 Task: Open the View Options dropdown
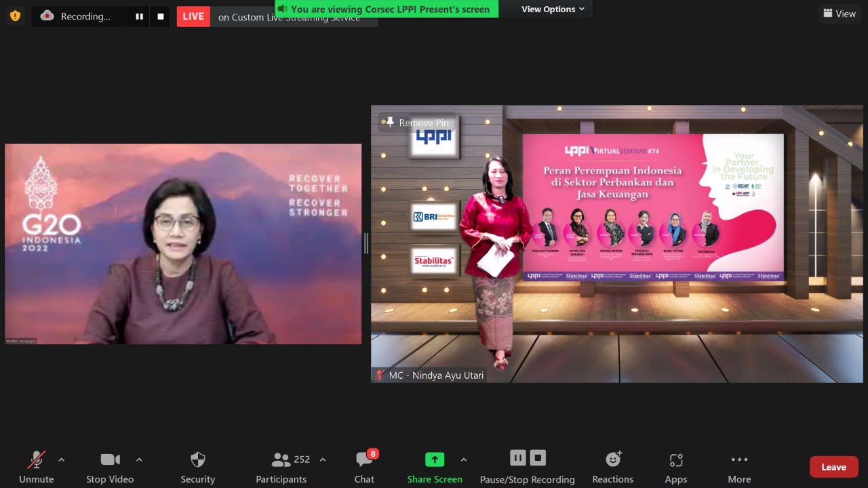pos(553,9)
